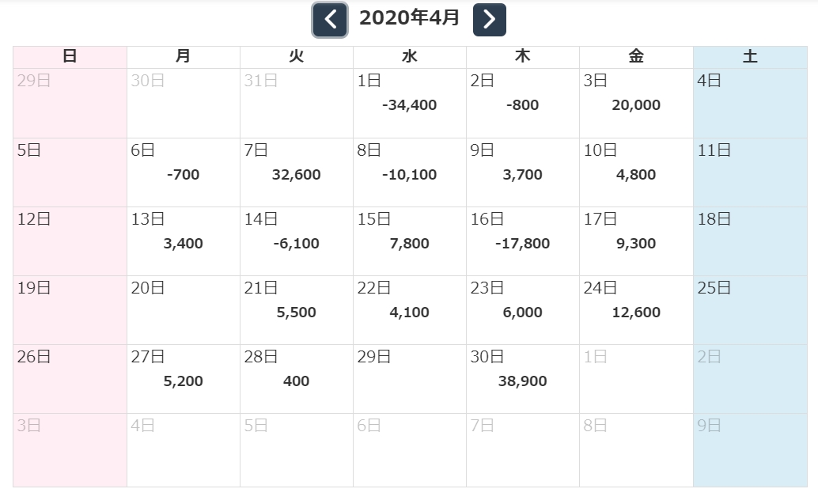Go to next month with right arrow
The height and width of the screenshot is (504, 818).
coord(489,20)
